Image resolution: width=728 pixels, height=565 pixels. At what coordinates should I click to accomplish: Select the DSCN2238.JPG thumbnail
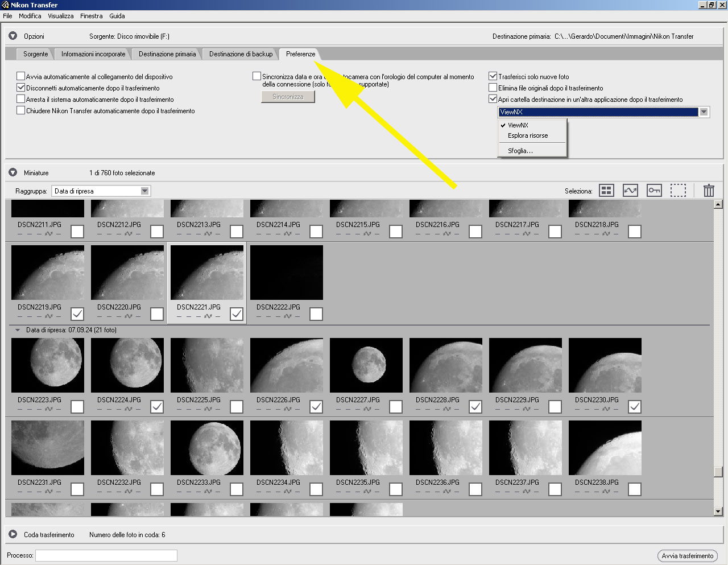click(x=605, y=448)
